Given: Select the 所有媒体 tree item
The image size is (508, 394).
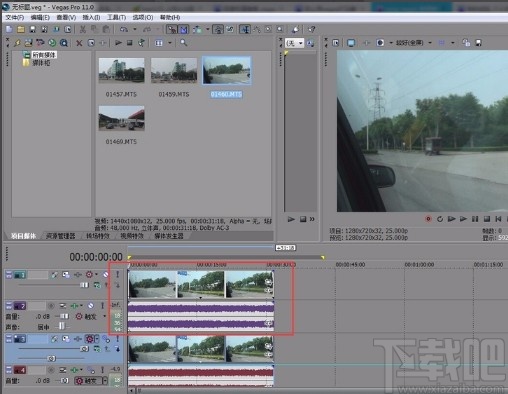Looking at the screenshot, I should pyautogui.click(x=44, y=55).
